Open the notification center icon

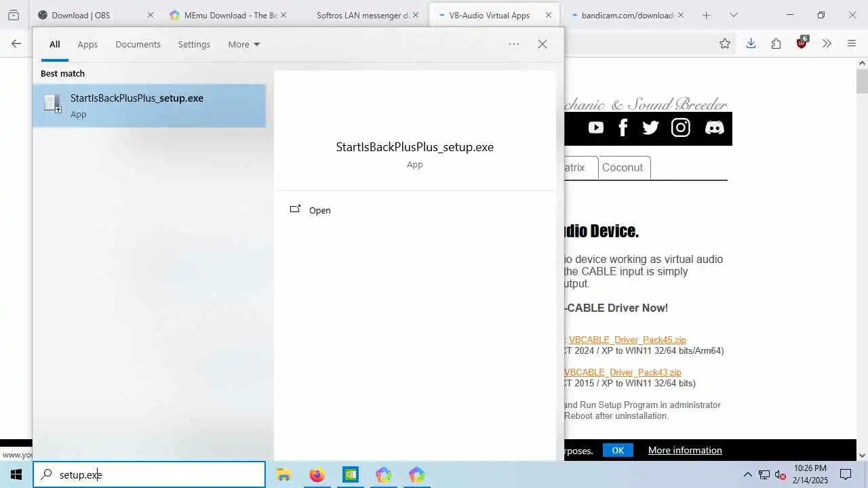point(846,474)
